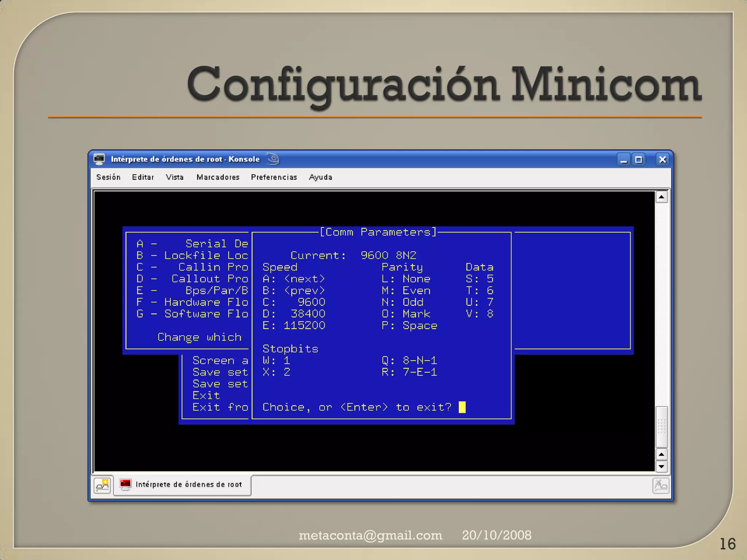Screen dimensions: 747x560
Task: Click the Konsole window icon in title bar
Action: (99, 159)
